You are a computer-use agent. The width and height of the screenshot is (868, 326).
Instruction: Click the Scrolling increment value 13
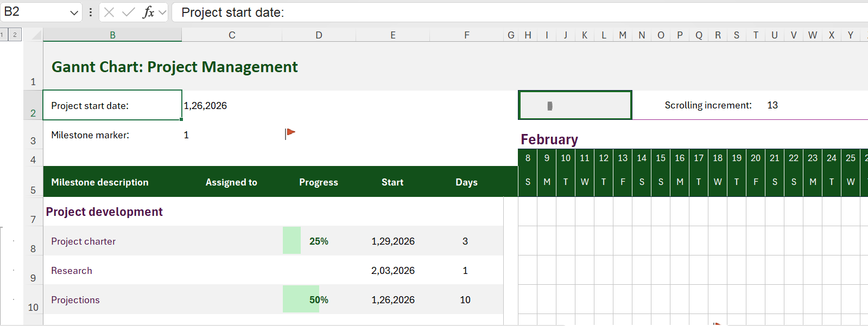(772, 105)
